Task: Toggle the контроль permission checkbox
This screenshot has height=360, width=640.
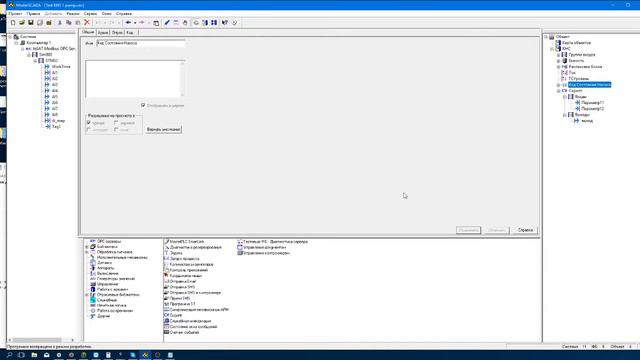Action: click(89, 129)
